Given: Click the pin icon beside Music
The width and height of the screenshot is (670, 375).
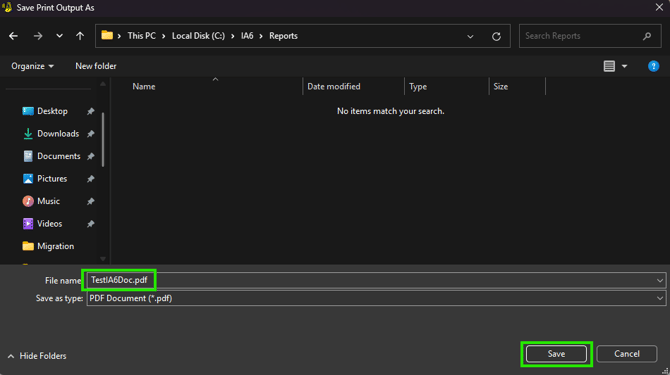Looking at the screenshot, I should coord(91,202).
